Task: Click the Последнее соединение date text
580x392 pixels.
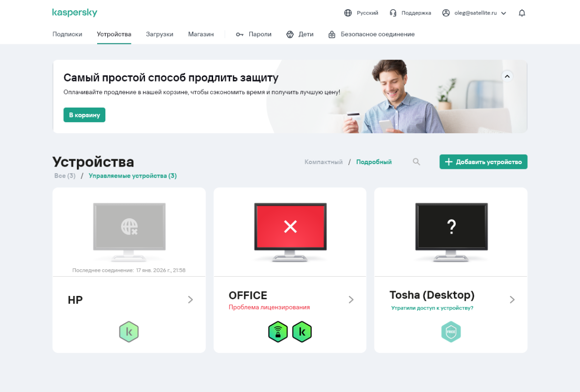Action: (x=129, y=270)
